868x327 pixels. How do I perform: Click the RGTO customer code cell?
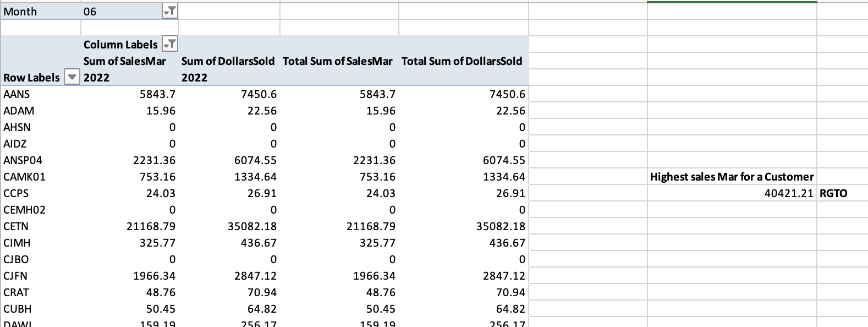tap(834, 193)
